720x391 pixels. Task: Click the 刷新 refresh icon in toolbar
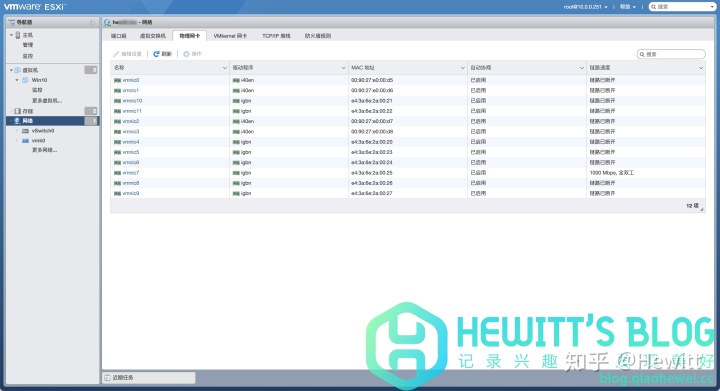[156, 54]
